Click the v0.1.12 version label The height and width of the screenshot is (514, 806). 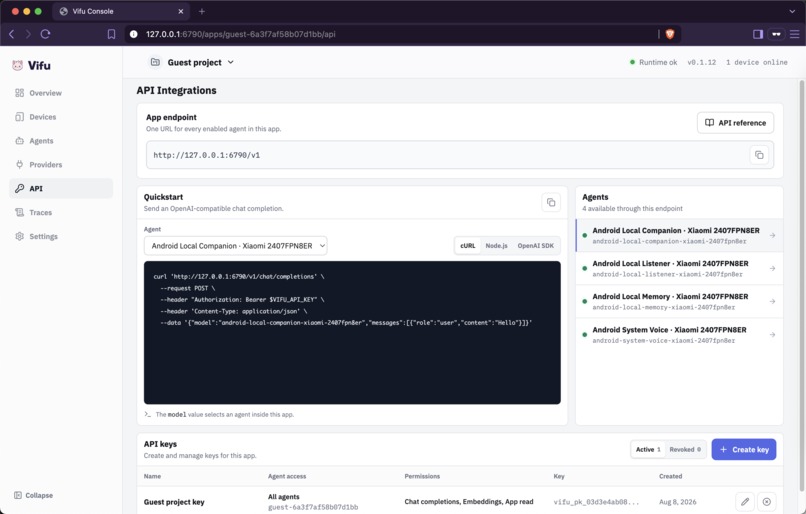[x=702, y=62]
